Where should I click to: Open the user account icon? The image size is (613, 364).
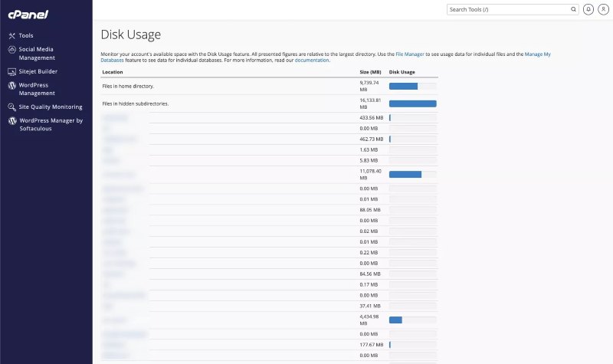coord(603,9)
